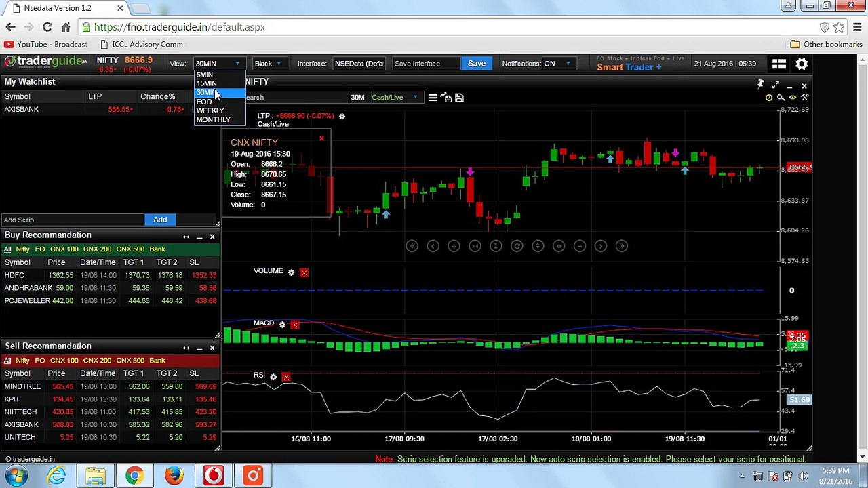Step chart right with single arrow control
The image size is (868, 488).
tap(601, 246)
